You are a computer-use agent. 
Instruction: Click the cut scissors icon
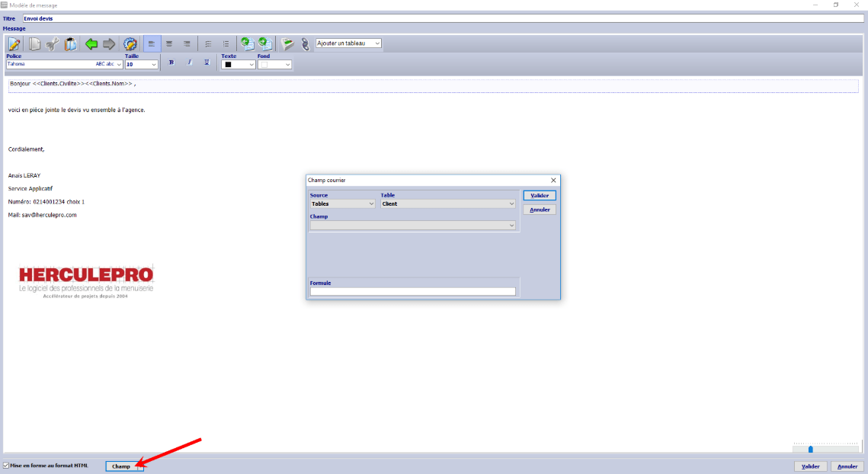pyautogui.click(x=53, y=43)
